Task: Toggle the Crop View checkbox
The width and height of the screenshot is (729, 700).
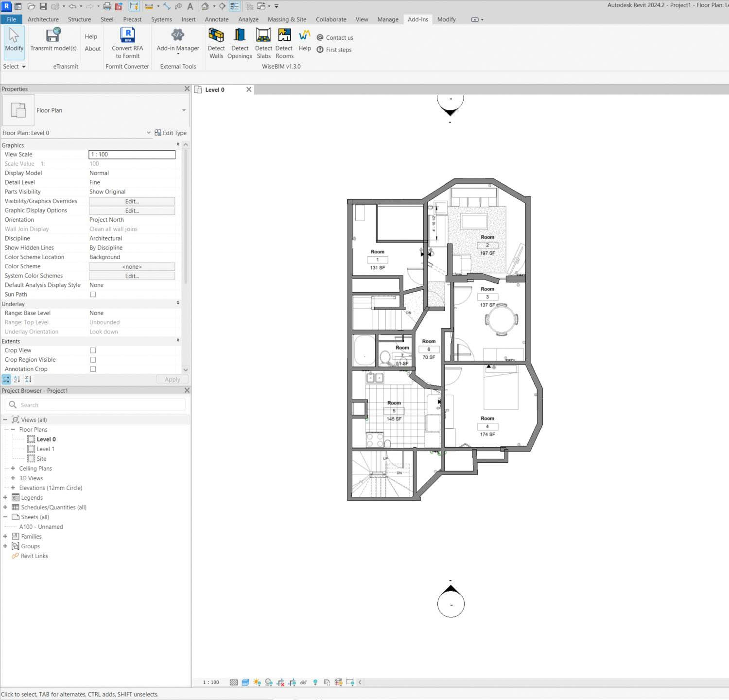Action: tap(93, 350)
